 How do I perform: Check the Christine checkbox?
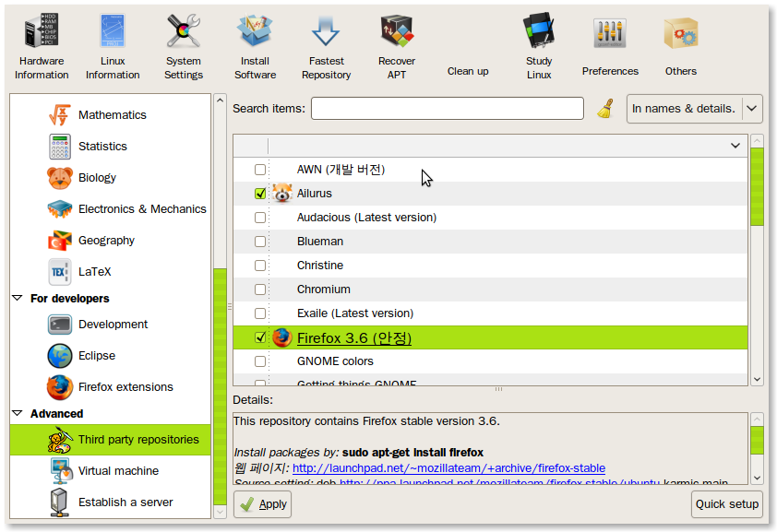tap(259, 266)
